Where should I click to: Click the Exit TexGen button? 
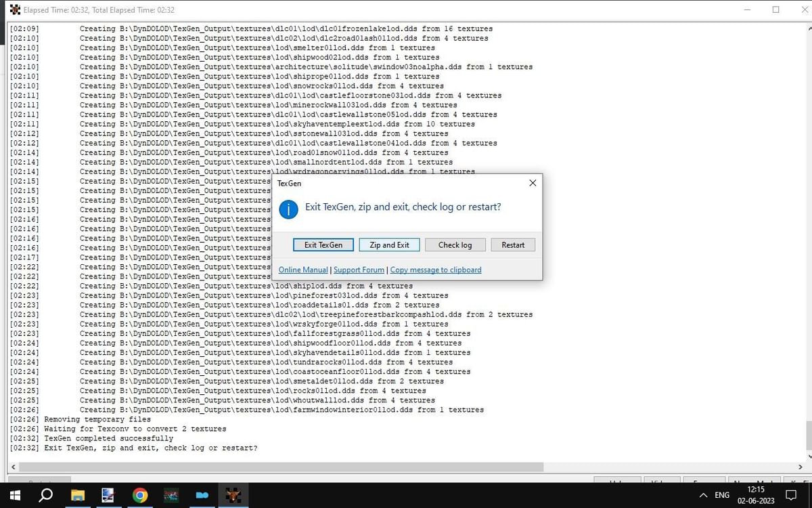click(323, 245)
